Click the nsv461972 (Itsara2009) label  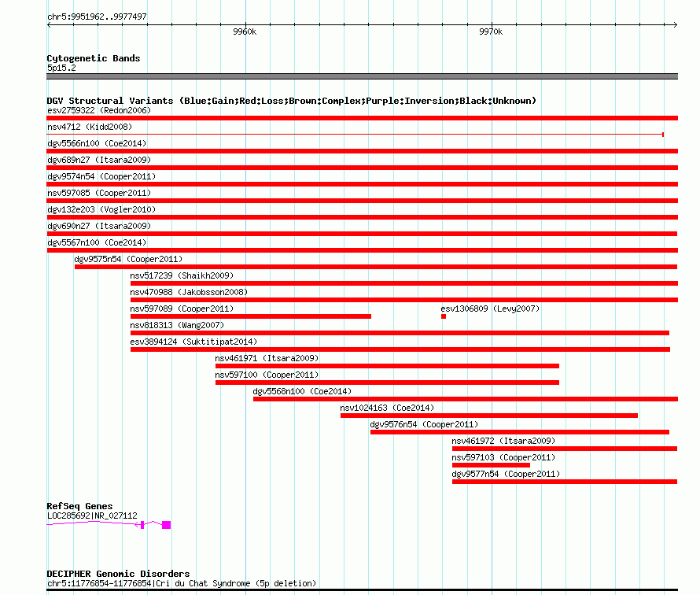pos(503,441)
